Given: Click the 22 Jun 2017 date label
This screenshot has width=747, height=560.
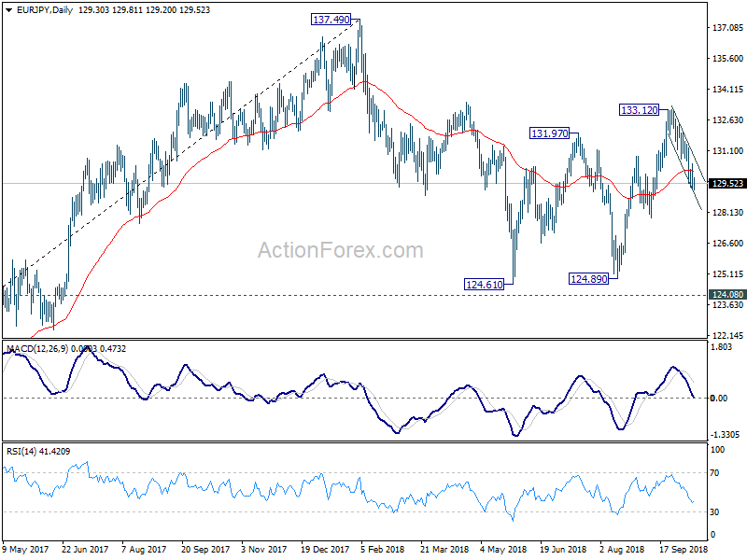Looking at the screenshot, I should [85, 550].
